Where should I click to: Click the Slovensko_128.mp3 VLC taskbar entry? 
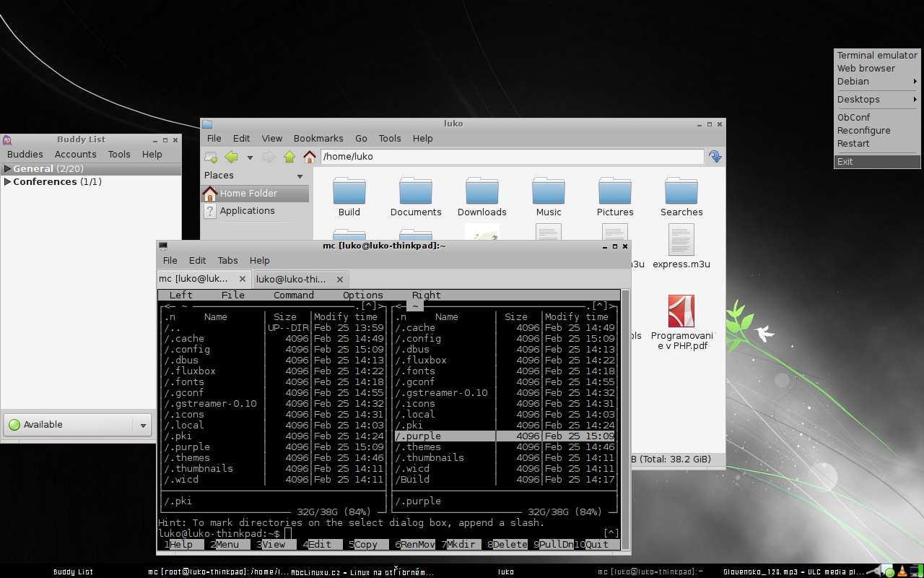793,571
